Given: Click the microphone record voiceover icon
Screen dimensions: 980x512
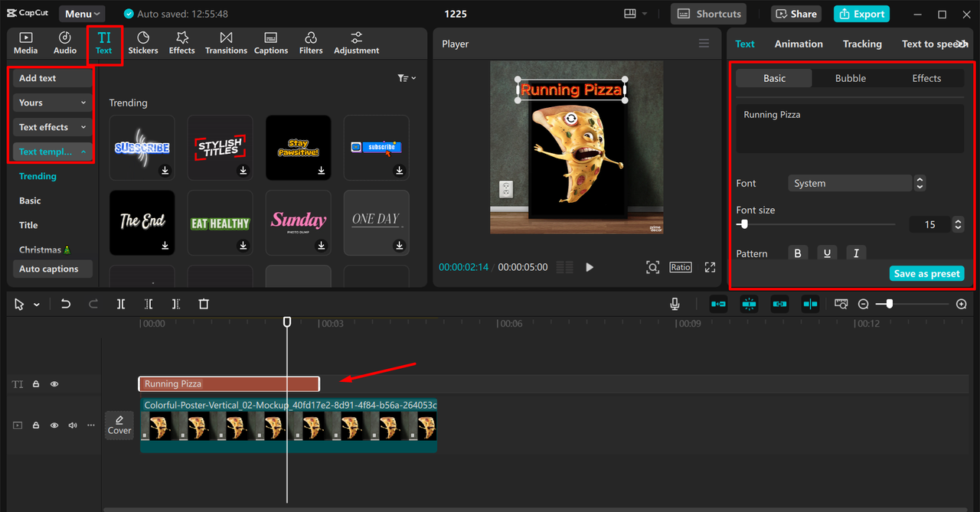Looking at the screenshot, I should point(675,304).
